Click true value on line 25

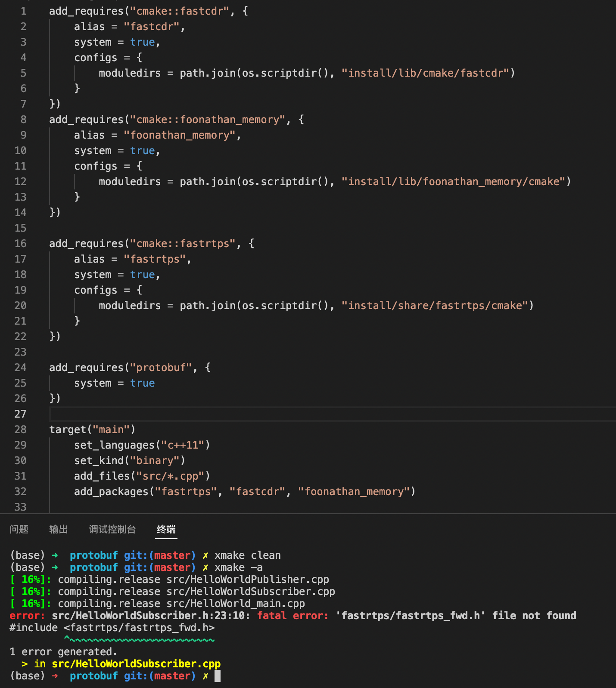(x=142, y=383)
